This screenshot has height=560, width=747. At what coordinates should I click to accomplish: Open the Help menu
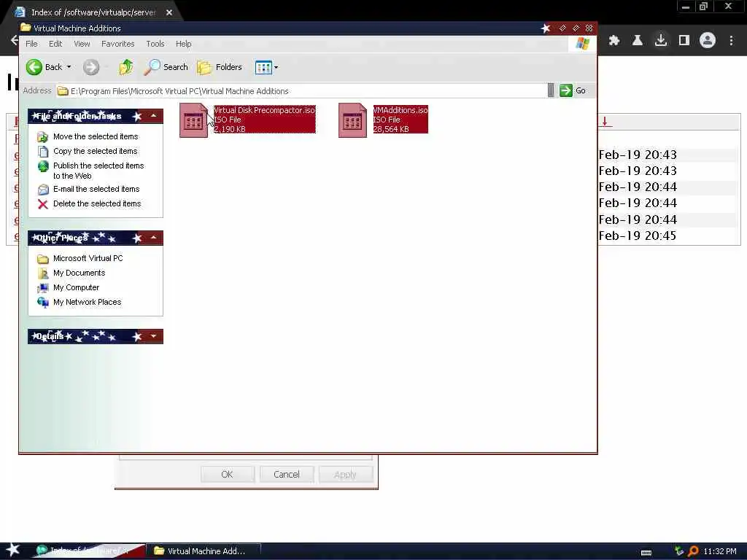click(x=183, y=44)
